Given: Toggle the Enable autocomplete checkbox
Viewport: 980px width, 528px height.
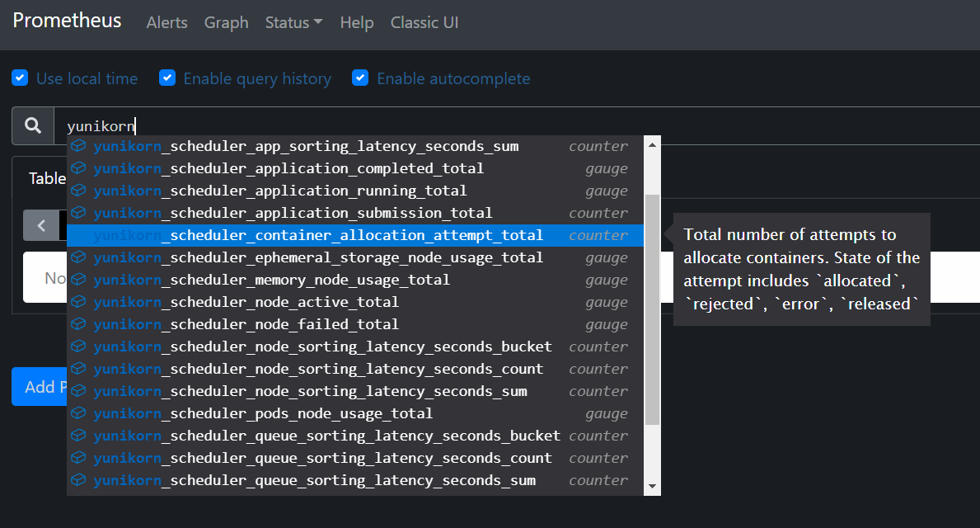Looking at the screenshot, I should coord(360,78).
